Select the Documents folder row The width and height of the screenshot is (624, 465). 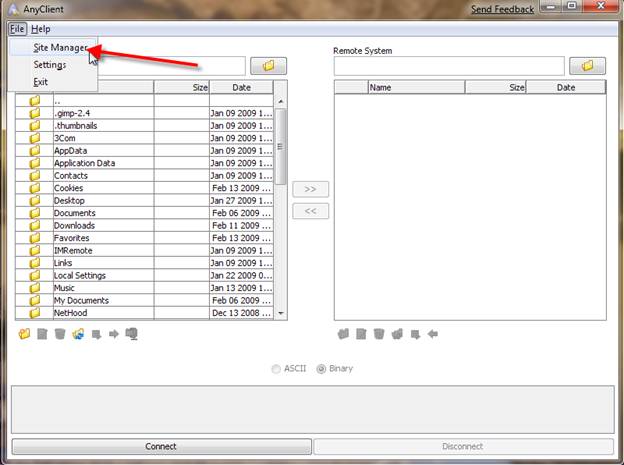[144, 213]
